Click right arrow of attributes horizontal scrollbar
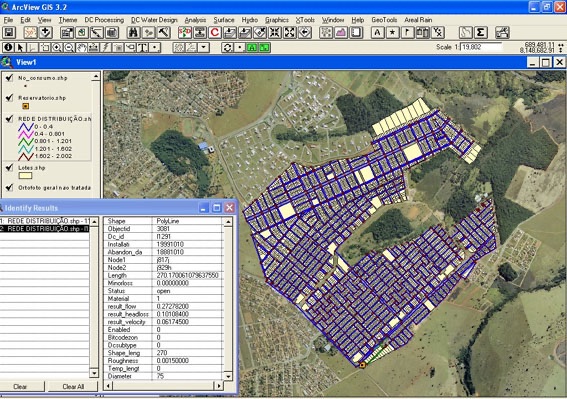This screenshot has height=399, width=567. (x=219, y=386)
